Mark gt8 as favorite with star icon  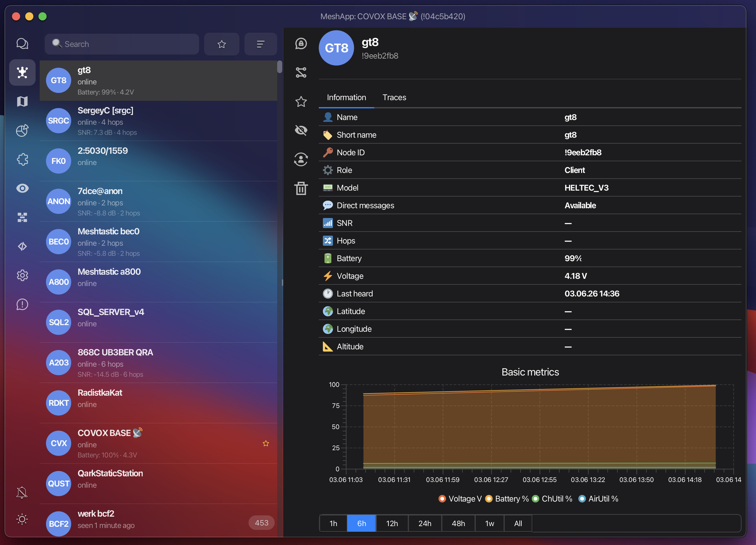coord(301,101)
